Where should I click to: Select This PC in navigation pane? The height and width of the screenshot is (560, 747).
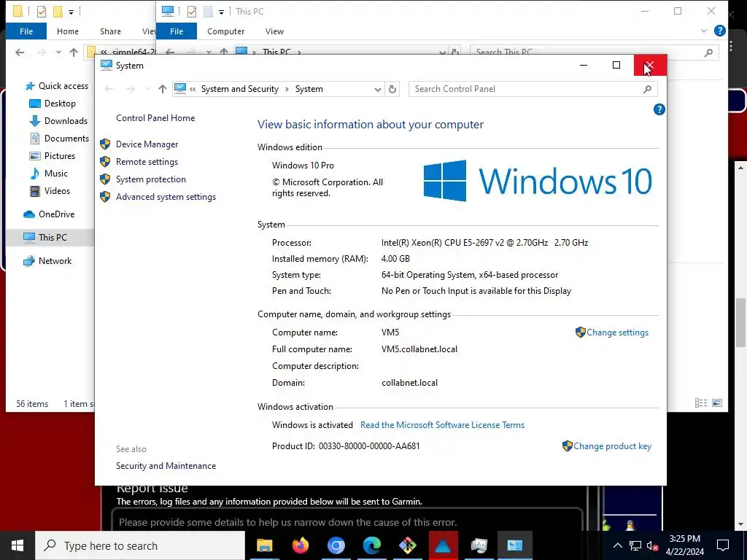tap(53, 237)
